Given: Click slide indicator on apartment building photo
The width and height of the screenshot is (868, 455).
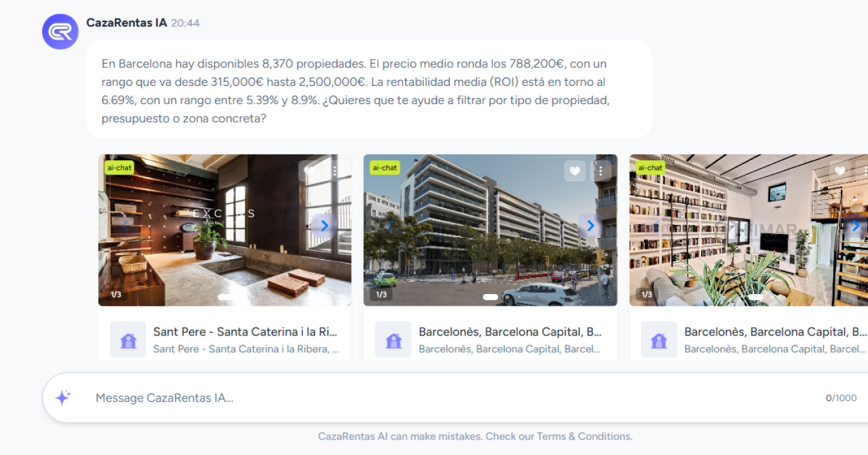Looking at the screenshot, I should (490, 297).
